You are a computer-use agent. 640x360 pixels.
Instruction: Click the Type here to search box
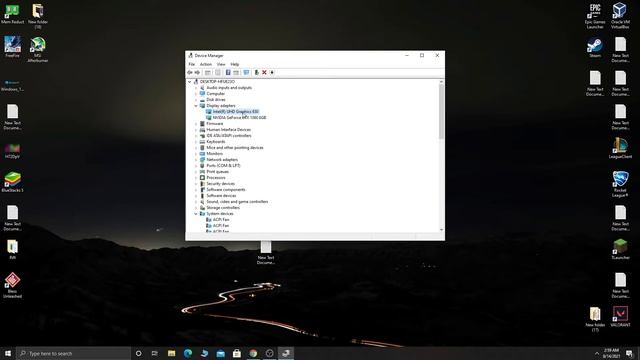coord(73,353)
